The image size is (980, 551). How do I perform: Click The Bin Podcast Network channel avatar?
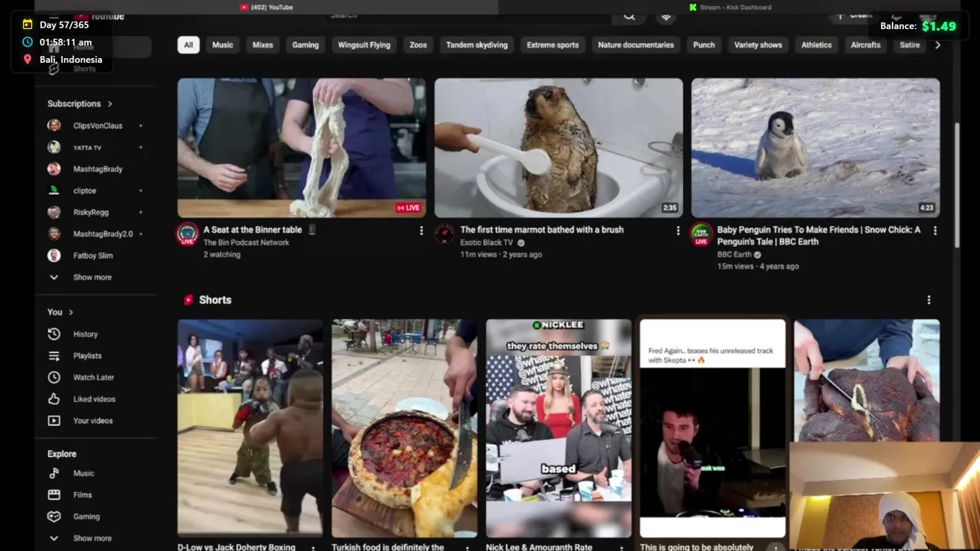click(188, 234)
